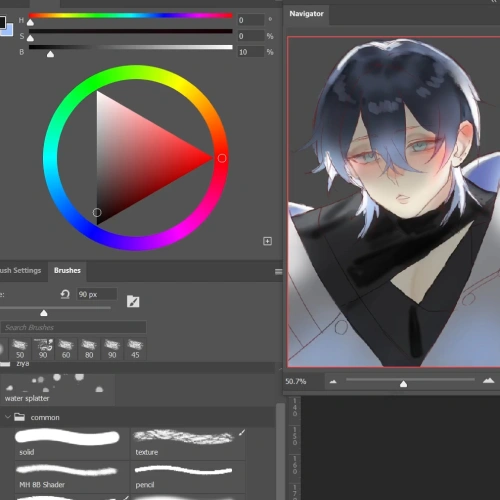Image resolution: width=500 pixels, height=500 pixels.
Task: Click the Saturation percent field
Action: pos(251,36)
